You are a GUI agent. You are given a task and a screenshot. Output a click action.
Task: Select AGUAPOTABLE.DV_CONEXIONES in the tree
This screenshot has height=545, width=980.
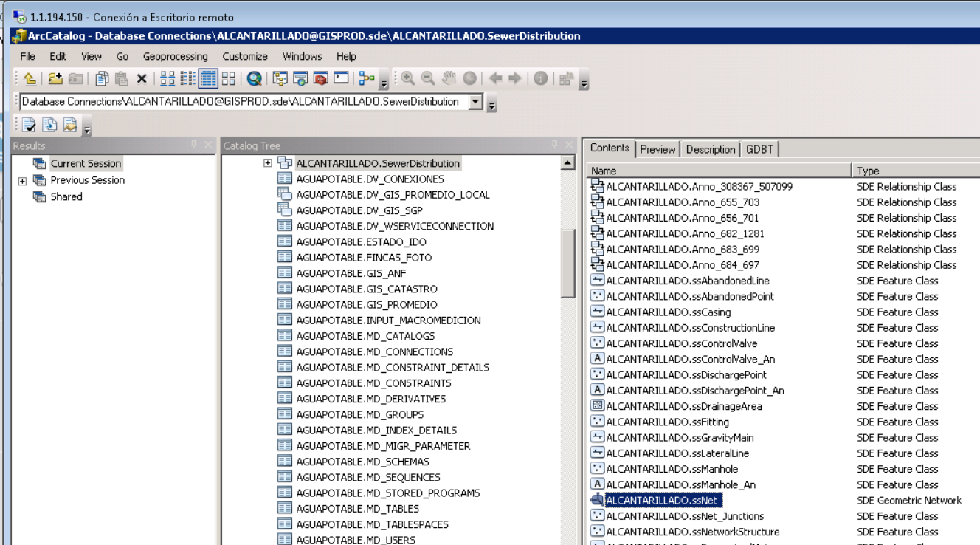(370, 179)
